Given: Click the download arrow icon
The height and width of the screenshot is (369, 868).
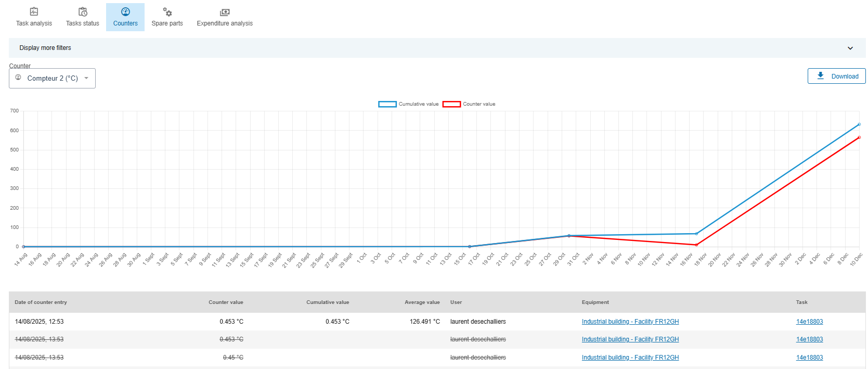Looking at the screenshot, I should (x=820, y=76).
